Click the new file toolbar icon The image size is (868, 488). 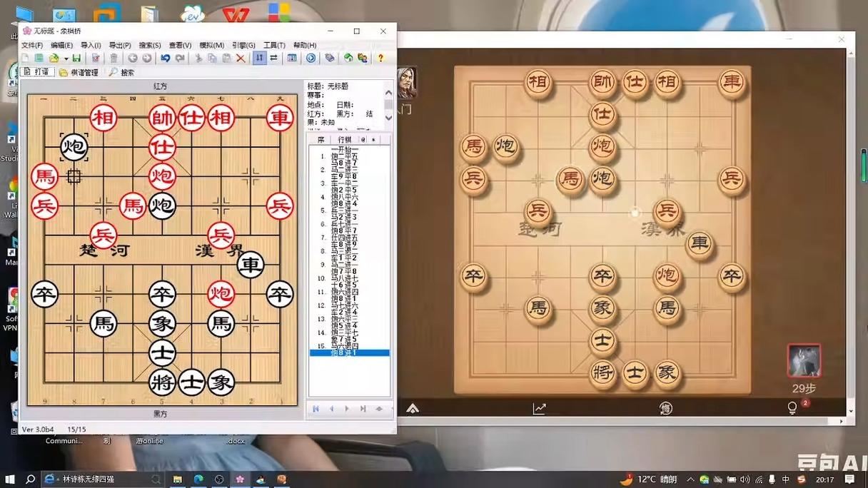pyautogui.click(x=25, y=58)
